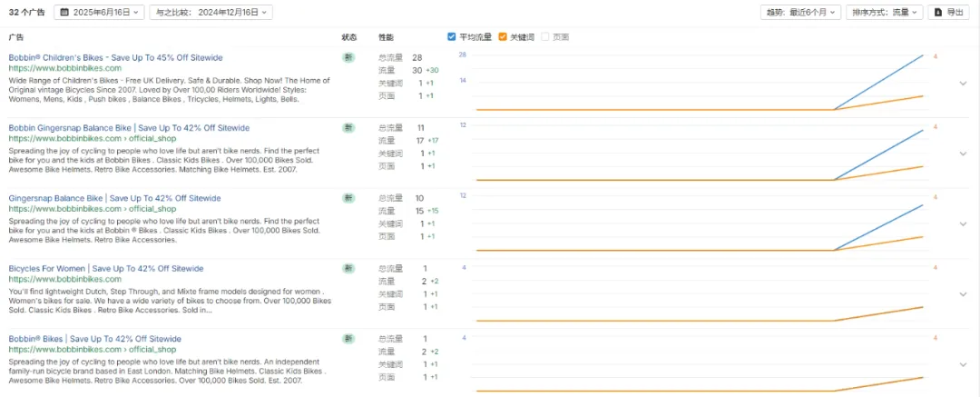This screenshot has height=397, width=980.
Task: Click the +15 traffic change value
Action: click(434, 211)
